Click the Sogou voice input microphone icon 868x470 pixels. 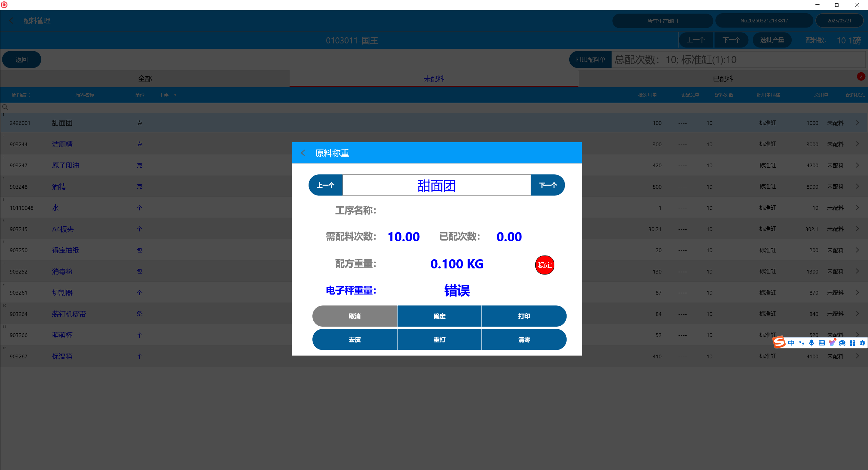(811, 343)
